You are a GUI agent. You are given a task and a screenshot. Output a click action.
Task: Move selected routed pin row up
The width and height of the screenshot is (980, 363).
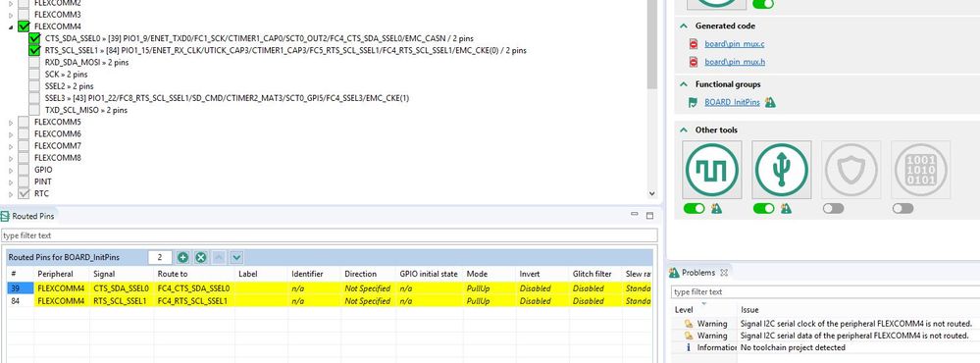(219, 257)
